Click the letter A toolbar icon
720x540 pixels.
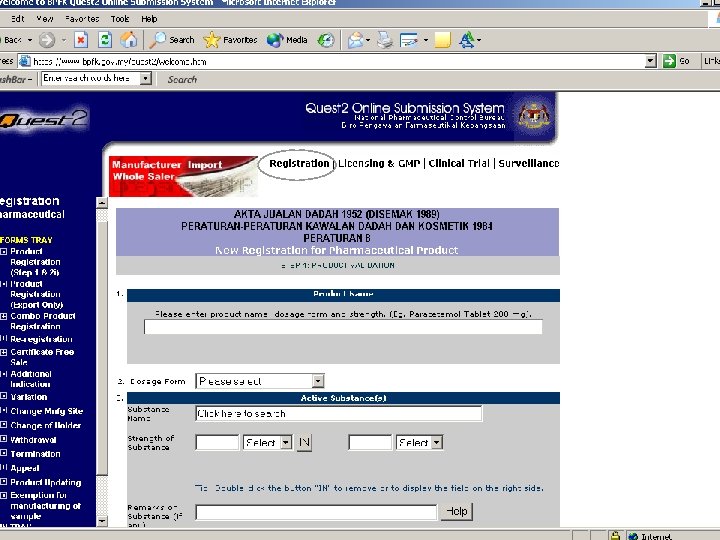467,40
